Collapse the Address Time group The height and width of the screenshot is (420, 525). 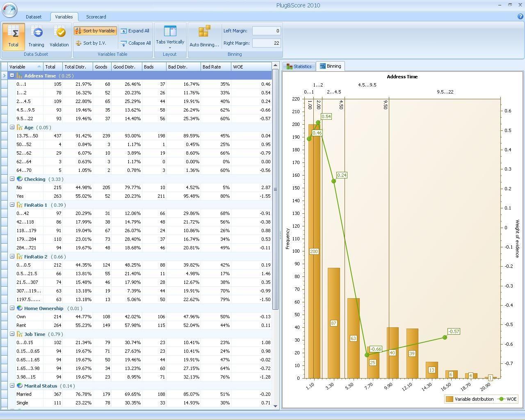coord(12,75)
